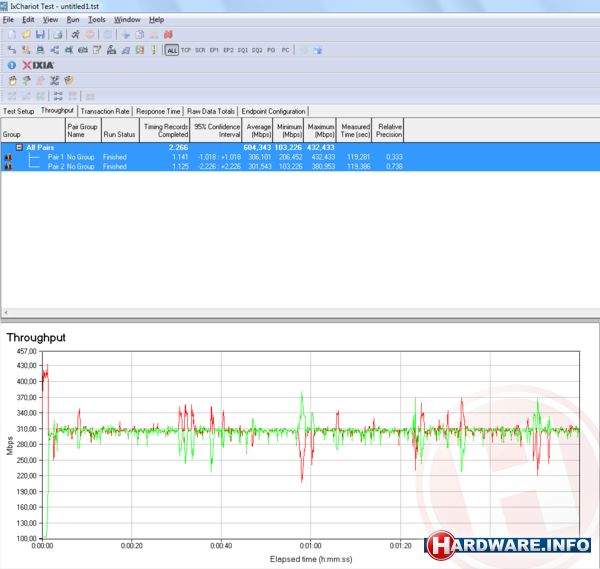Switch to the Test Setup tab
Image resolution: width=600 pixels, height=569 pixels.
coord(19,111)
